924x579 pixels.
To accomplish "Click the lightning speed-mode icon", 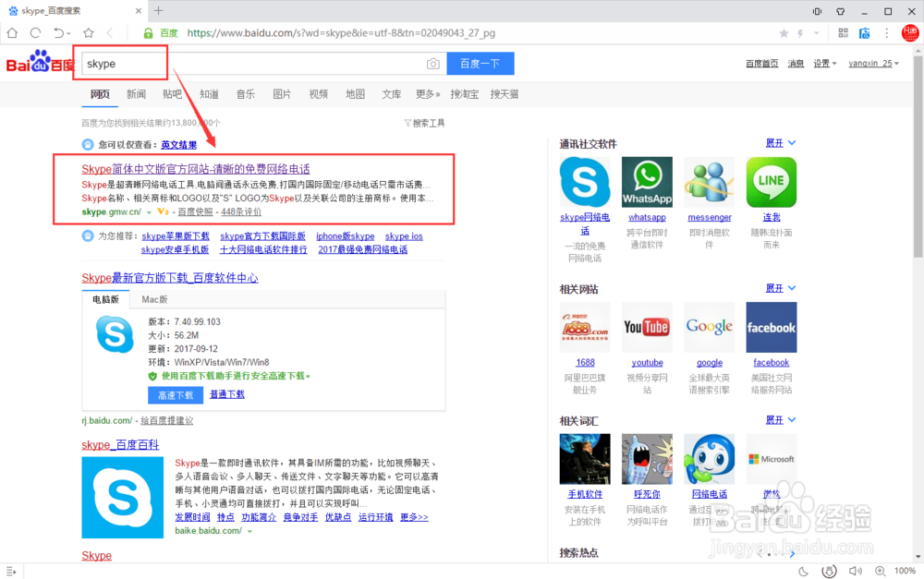I will pos(800,33).
